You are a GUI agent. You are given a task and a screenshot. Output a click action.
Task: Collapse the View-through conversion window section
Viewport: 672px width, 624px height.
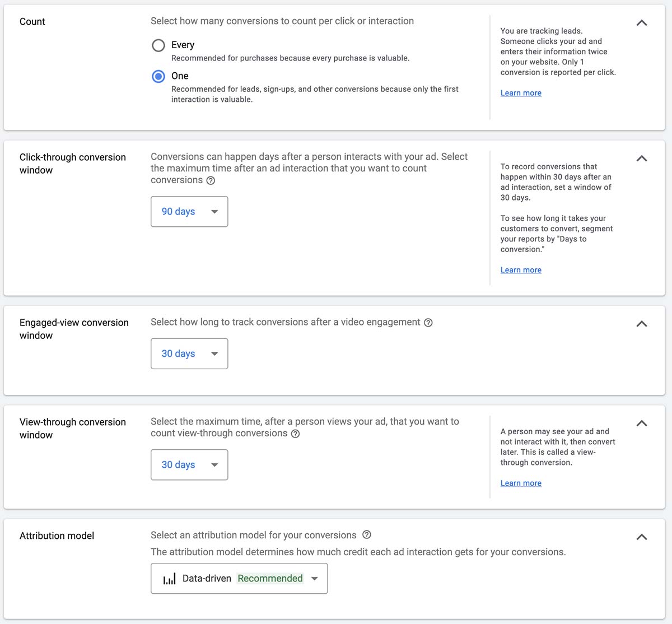(x=642, y=423)
